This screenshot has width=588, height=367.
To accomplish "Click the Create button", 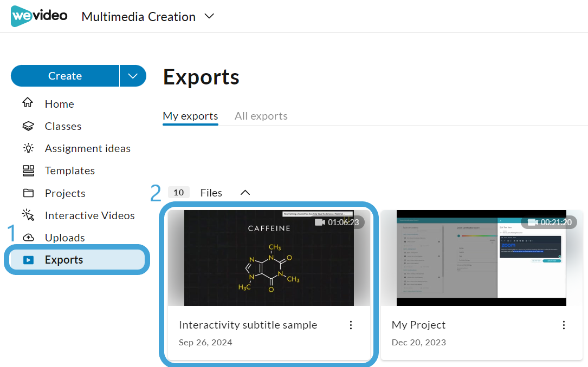I will pos(65,76).
